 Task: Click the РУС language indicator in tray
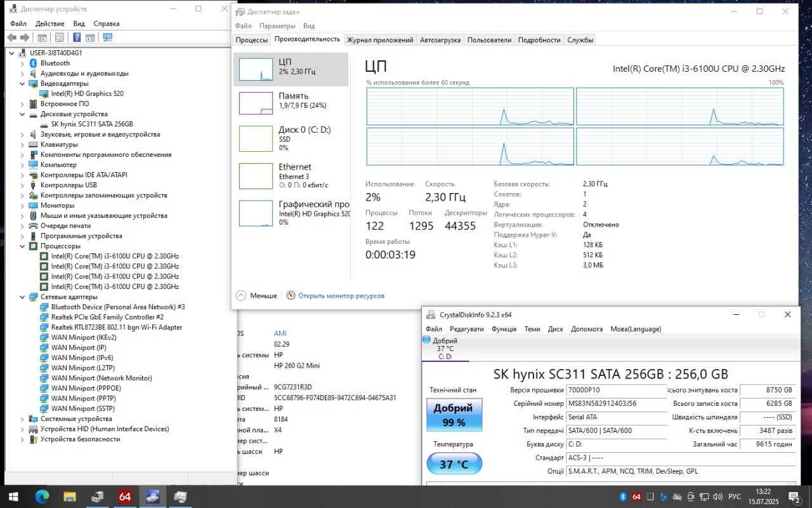734,497
